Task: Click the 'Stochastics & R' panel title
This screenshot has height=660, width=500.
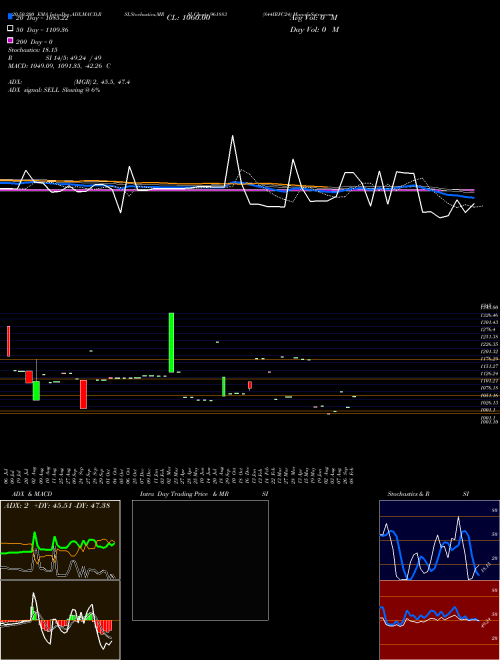Action: click(x=409, y=494)
